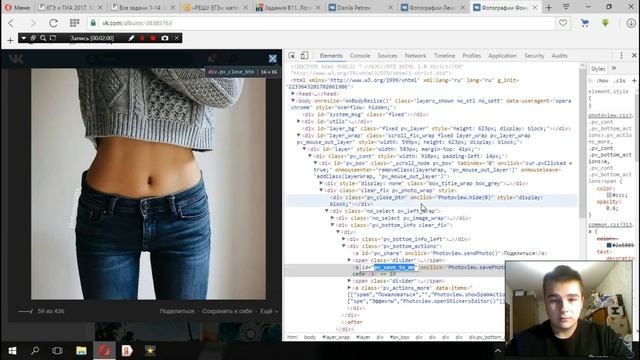Screen dimensions: 640x360
Task: Toggle DevTools device toolbar mode
Action: [x=304, y=56]
